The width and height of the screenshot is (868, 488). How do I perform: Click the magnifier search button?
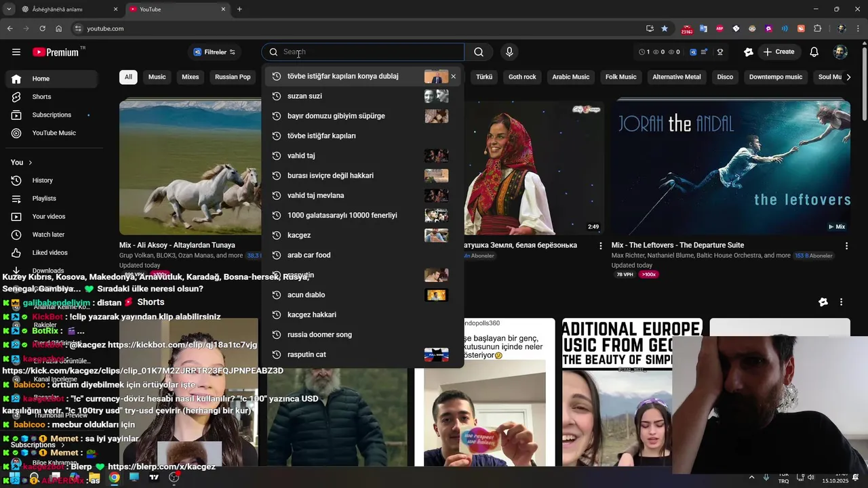click(x=479, y=52)
